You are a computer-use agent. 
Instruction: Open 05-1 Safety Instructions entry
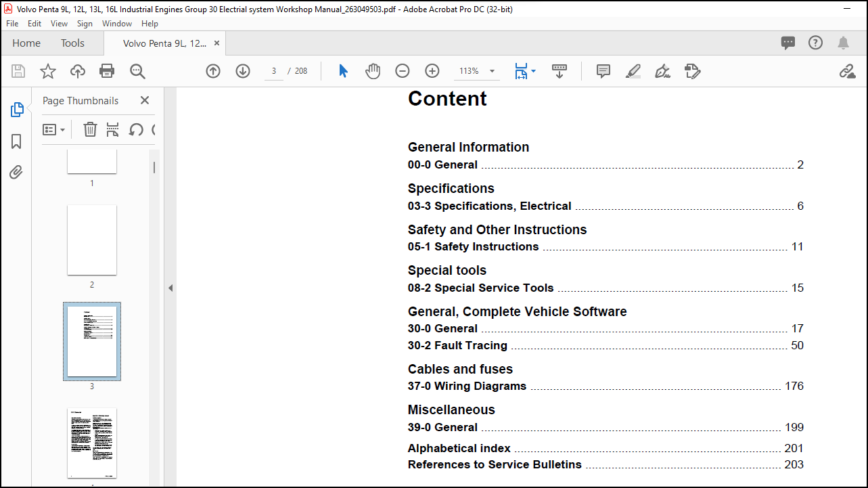click(x=606, y=246)
